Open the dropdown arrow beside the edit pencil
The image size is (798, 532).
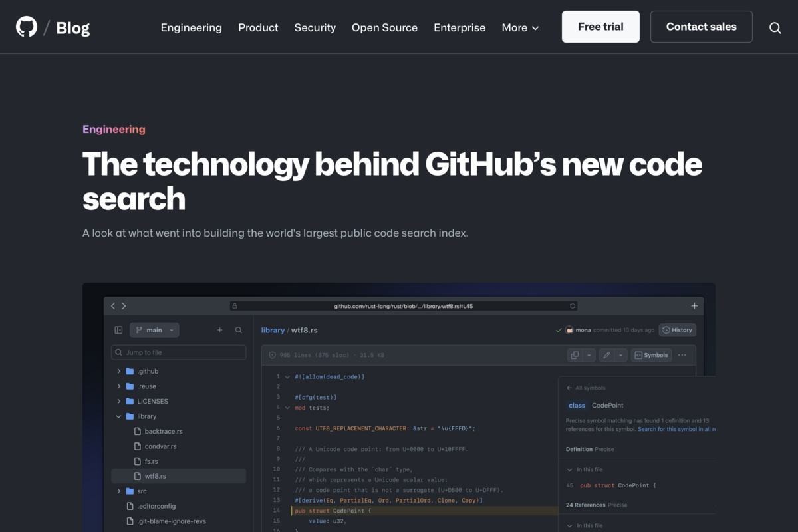(620, 355)
